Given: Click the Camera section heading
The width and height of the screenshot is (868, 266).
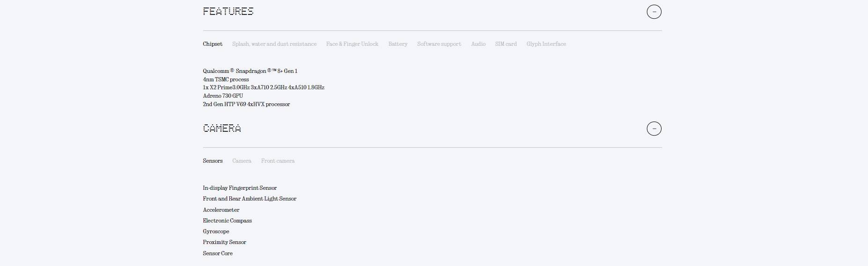Looking at the screenshot, I should (222, 129).
